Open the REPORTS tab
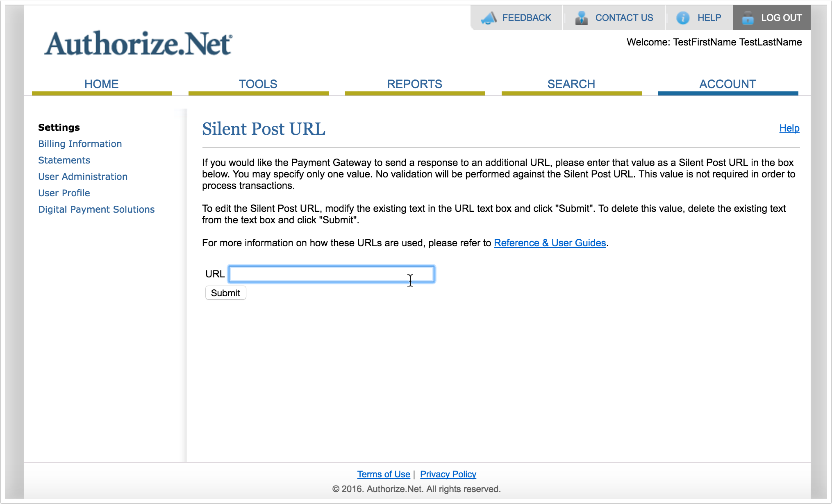Image resolution: width=832 pixels, height=504 pixels. pyautogui.click(x=415, y=84)
